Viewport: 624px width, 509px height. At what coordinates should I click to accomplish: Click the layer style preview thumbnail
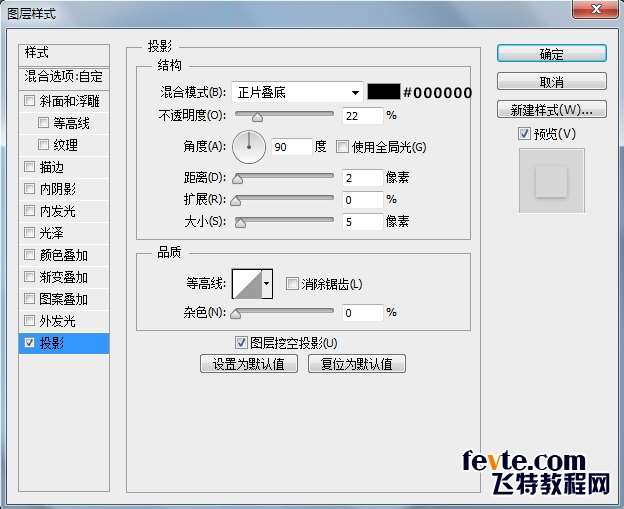(552, 181)
